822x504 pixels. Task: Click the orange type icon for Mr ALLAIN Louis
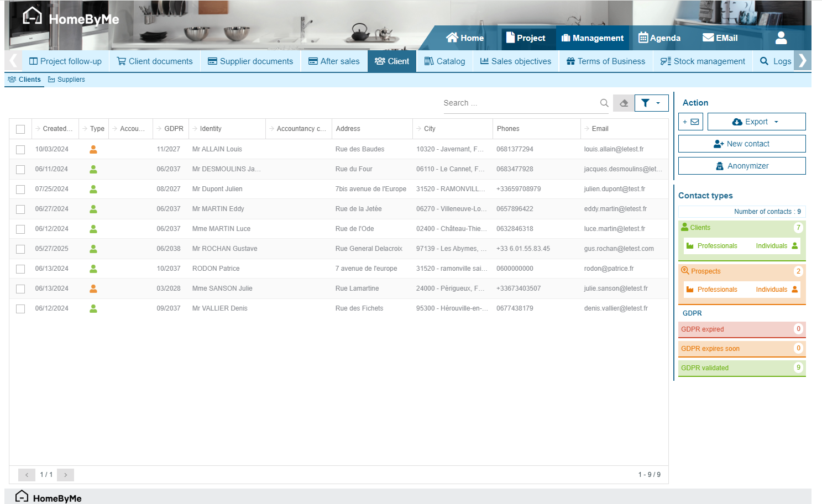(x=93, y=149)
